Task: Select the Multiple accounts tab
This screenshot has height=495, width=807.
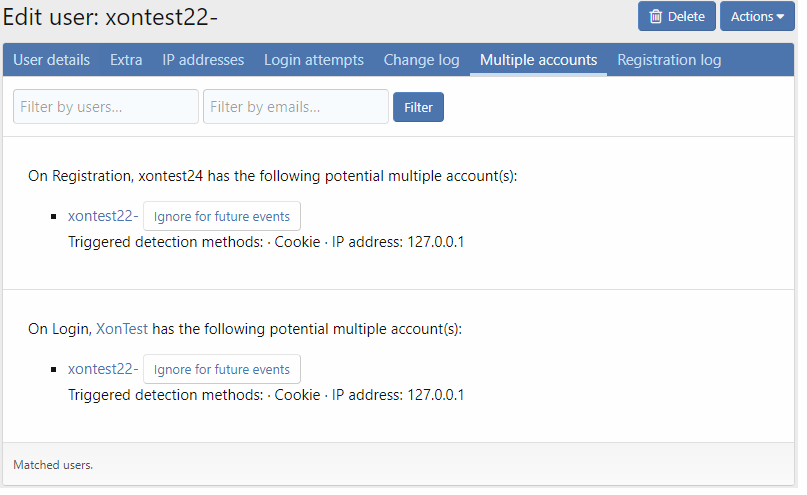Action: click(538, 60)
